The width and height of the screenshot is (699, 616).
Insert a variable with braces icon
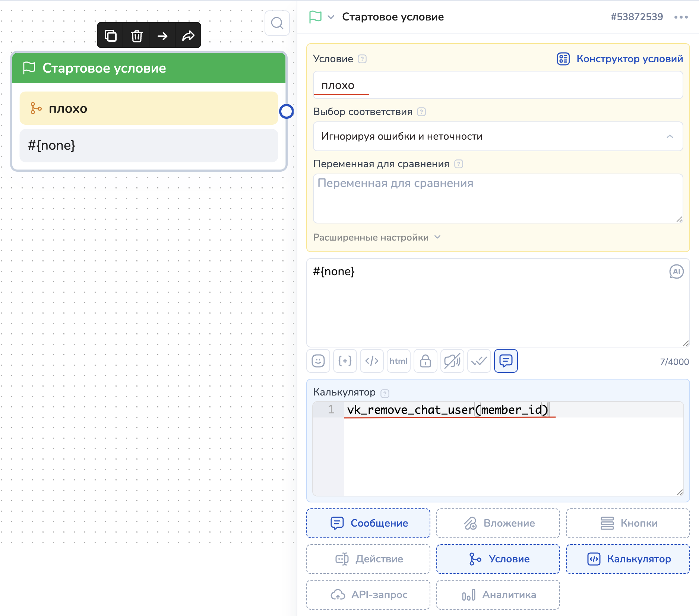pyautogui.click(x=345, y=361)
